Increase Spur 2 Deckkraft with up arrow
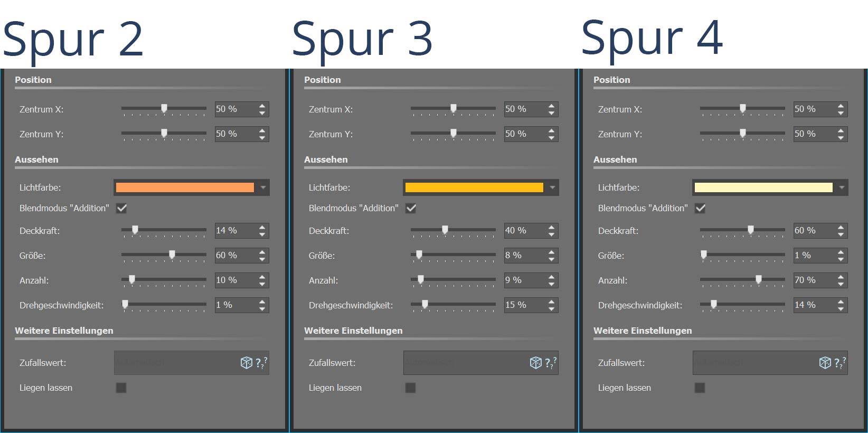 [x=262, y=227]
